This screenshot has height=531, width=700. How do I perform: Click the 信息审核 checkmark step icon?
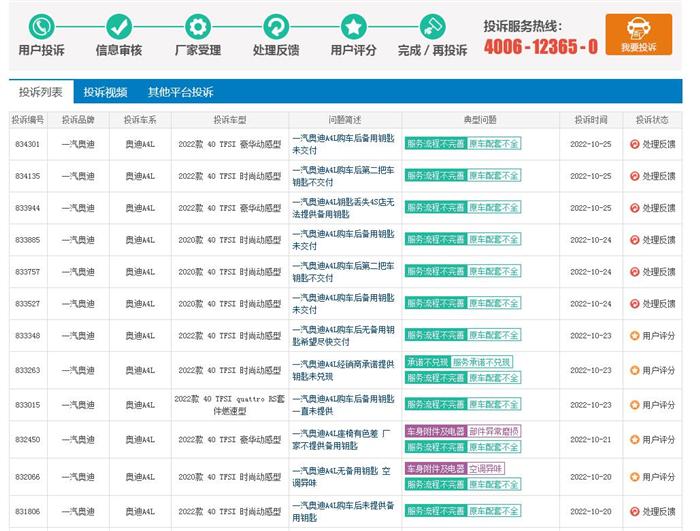pyautogui.click(x=119, y=26)
